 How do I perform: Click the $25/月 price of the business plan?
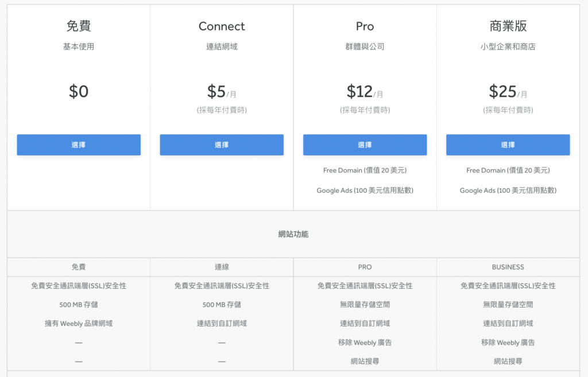[508, 92]
